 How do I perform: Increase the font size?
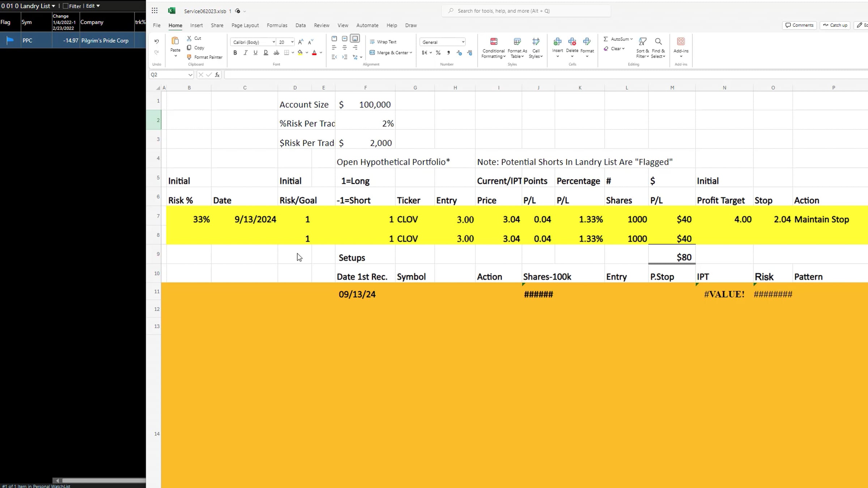pos(301,42)
